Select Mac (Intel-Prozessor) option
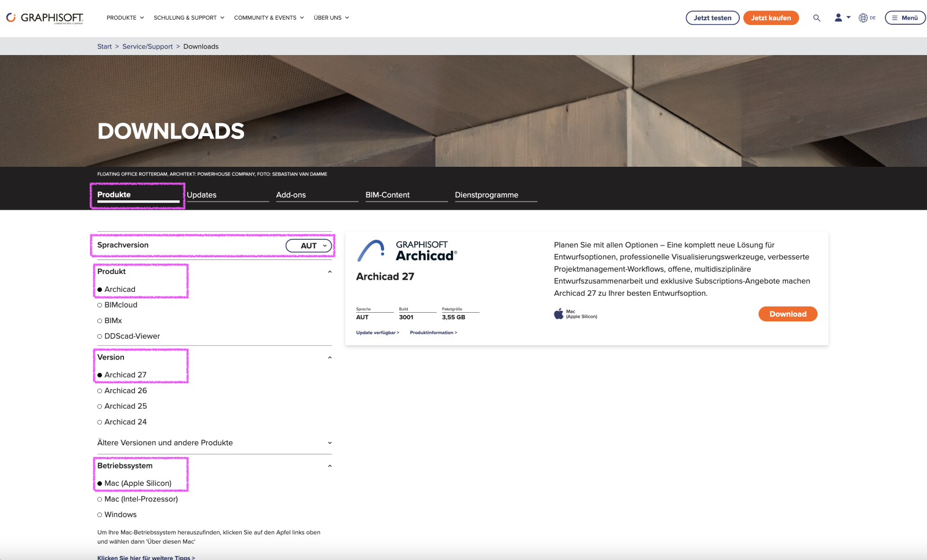 (x=137, y=499)
